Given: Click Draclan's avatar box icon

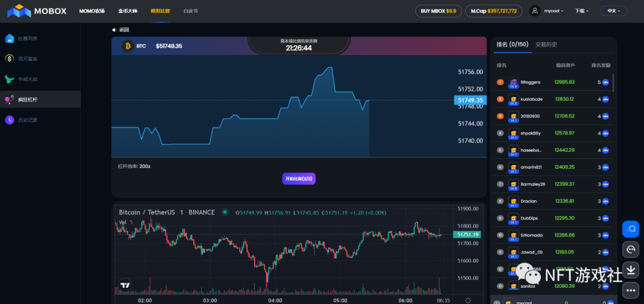Looking at the screenshot, I should (x=513, y=201).
